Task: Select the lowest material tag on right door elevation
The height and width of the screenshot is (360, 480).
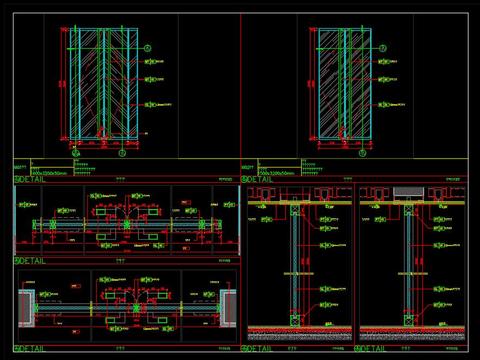Action: coord(392,105)
